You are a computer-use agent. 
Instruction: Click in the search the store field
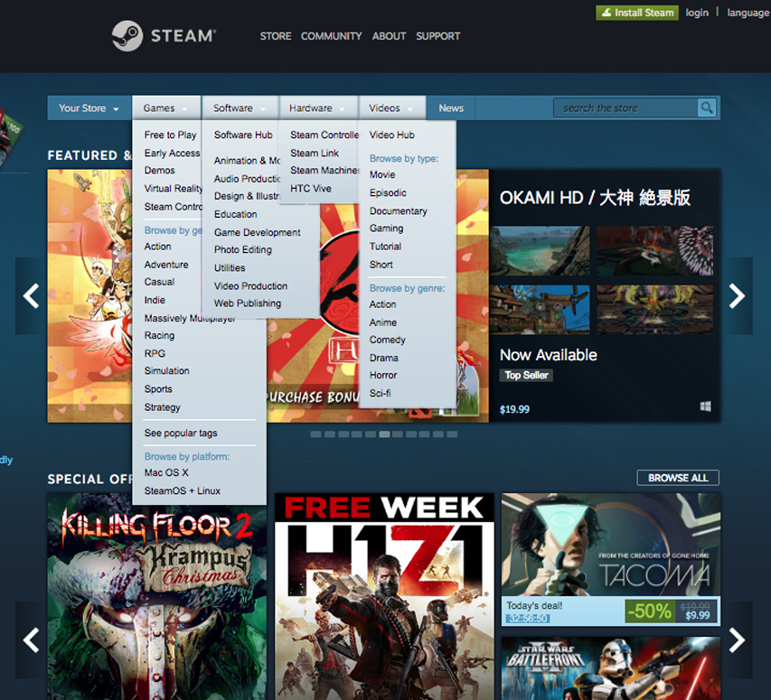tap(625, 107)
